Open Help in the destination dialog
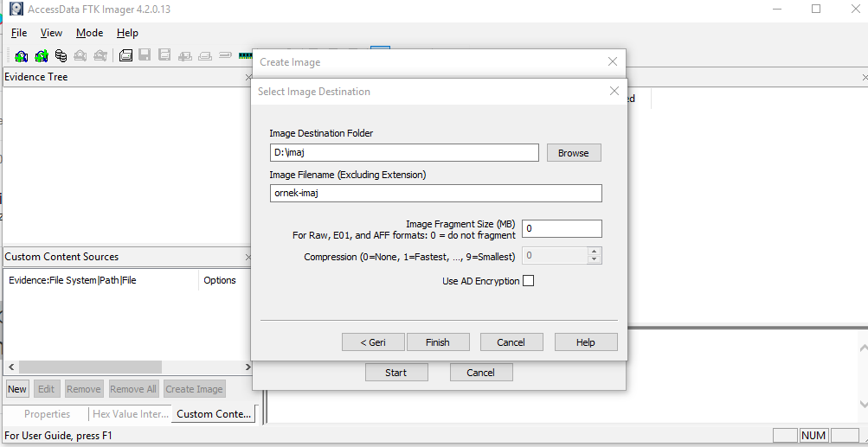Screen dimensions: 868x447 point(586,342)
